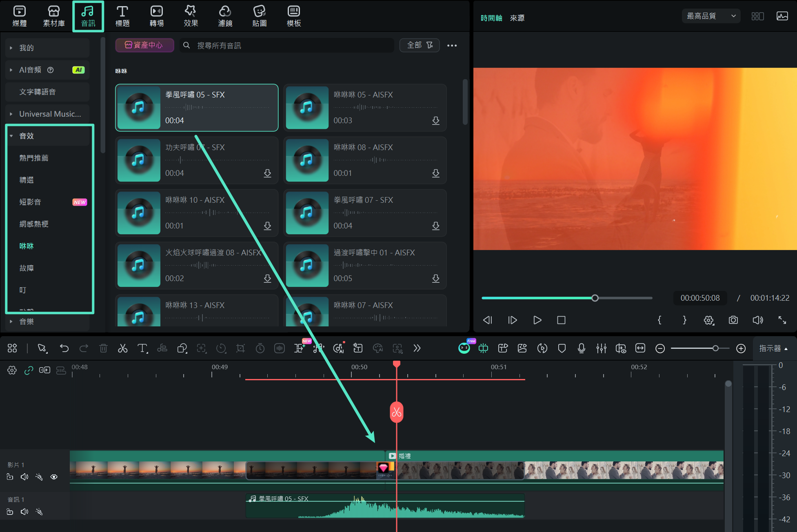Click the voiceover microphone icon

(x=582, y=348)
